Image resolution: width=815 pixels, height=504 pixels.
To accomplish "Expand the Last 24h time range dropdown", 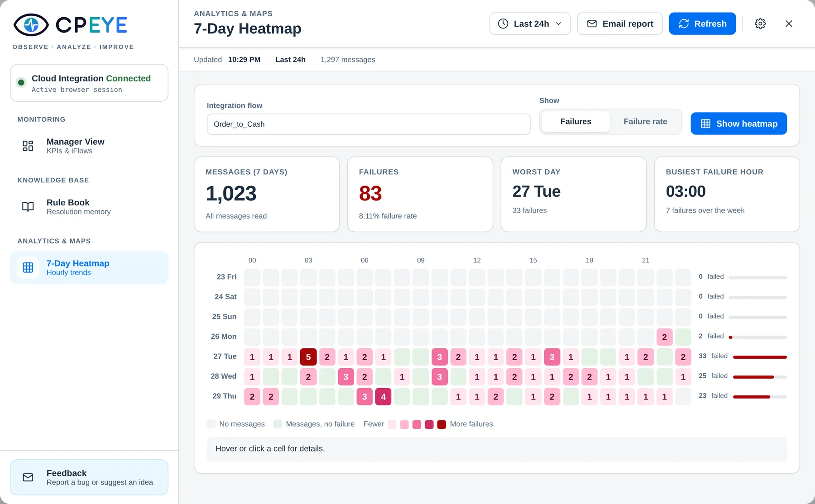I will pyautogui.click(x=530, y=24).
